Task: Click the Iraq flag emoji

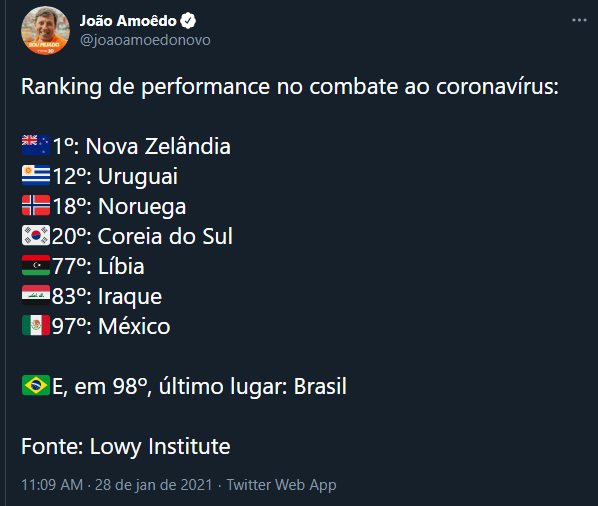Action: click(x=36, y=295)
